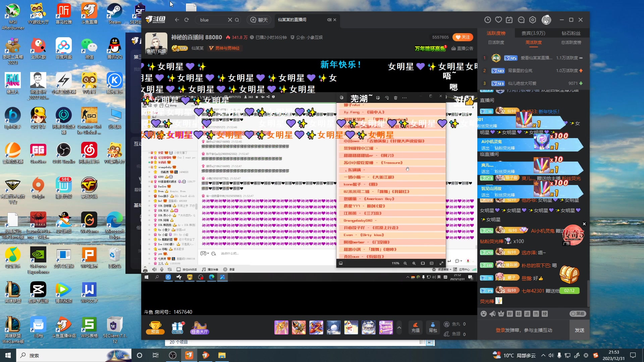This screenshot has width=644, height=362.
Task: Open File Explorer from the taskbar
Action: [x=222, y=355]
